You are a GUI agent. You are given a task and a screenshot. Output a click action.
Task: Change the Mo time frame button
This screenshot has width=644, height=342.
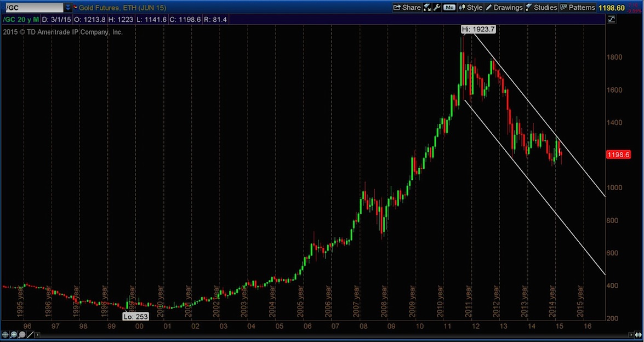(x=449, y=7)
